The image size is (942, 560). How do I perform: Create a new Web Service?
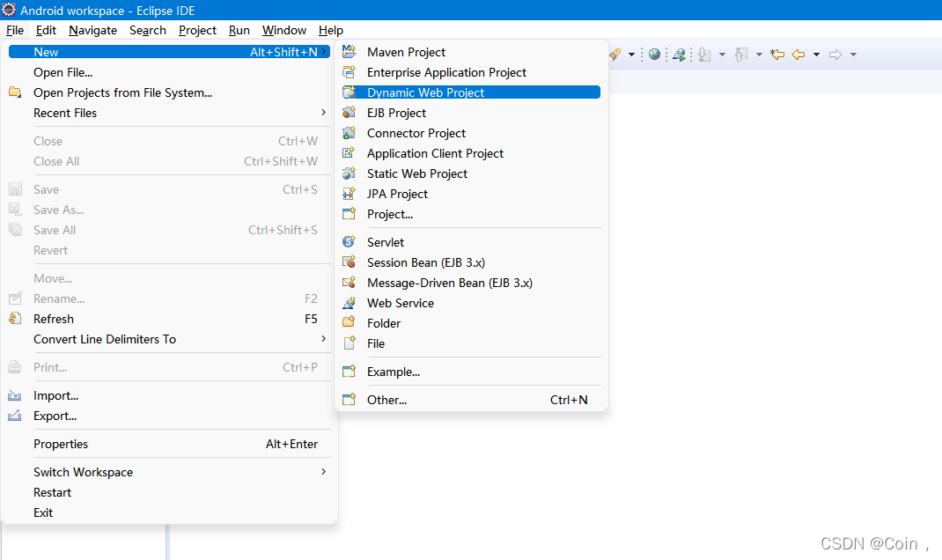(x=471, y=304)
